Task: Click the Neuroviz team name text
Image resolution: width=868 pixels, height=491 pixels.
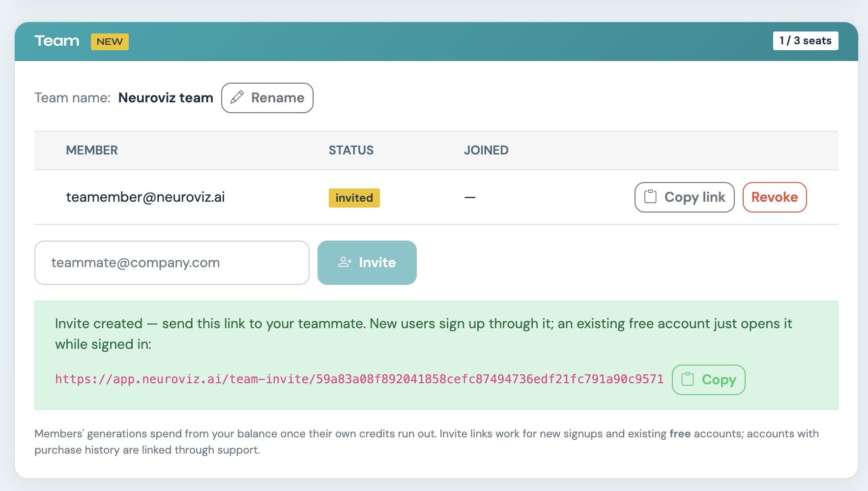Action: point(166,98)
